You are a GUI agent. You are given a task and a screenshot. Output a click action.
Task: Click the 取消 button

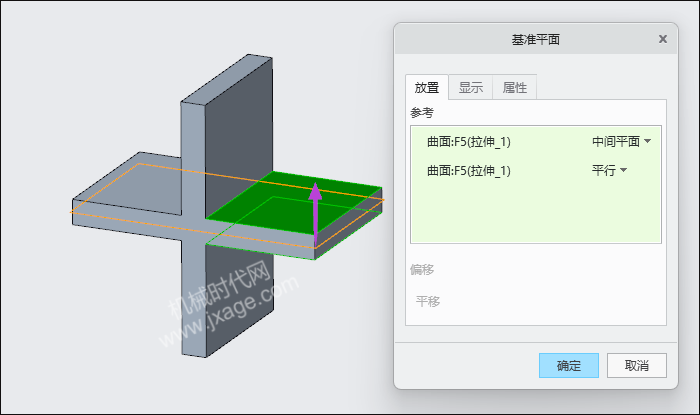pos(637,365)
